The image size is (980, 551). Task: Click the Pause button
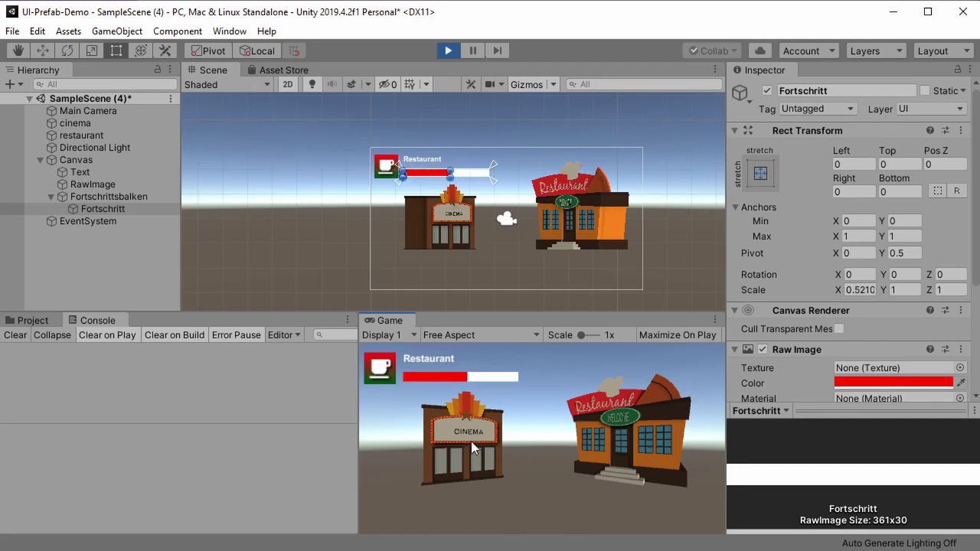pyautogui.click(x=472, y=51)
